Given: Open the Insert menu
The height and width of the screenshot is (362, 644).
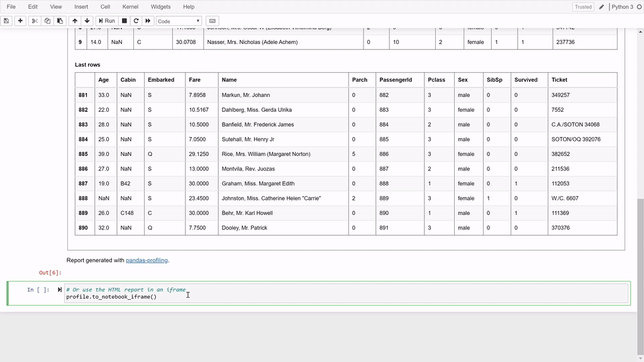Looking at the screenshot, I should 80,7.
